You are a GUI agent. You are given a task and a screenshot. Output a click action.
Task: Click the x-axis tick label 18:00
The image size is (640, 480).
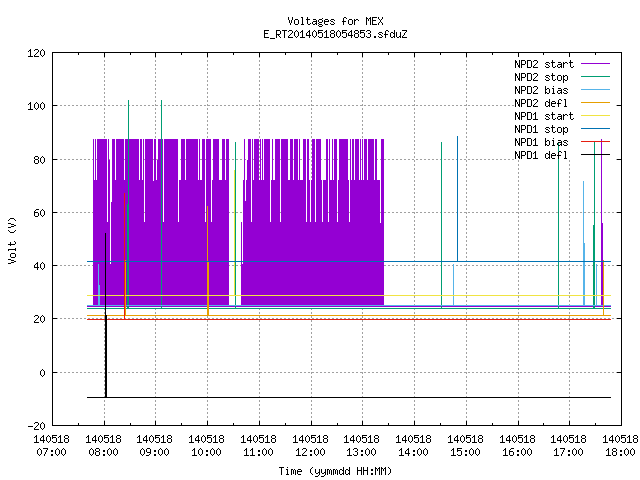pyautogui.click(x=620, y=452)
